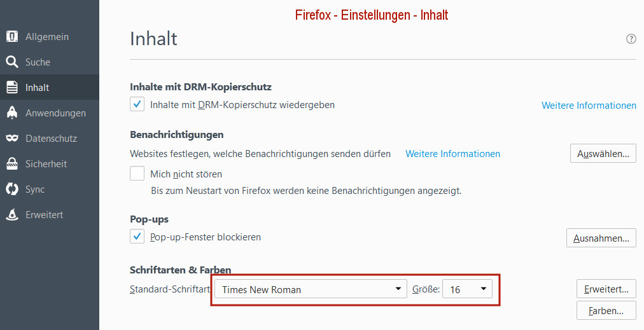Viewport: 644px width, 330px height.
Task: Open the help question mark icon
Action: pos(631,39)
